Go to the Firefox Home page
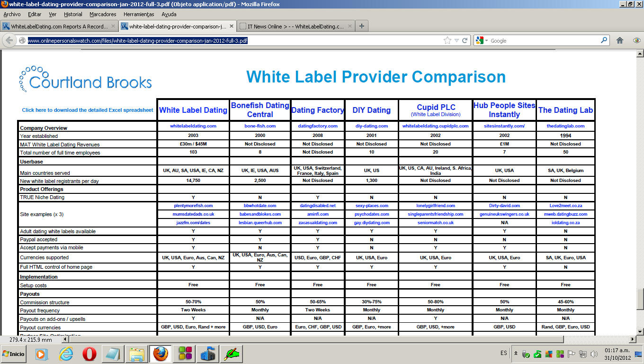 620,41
